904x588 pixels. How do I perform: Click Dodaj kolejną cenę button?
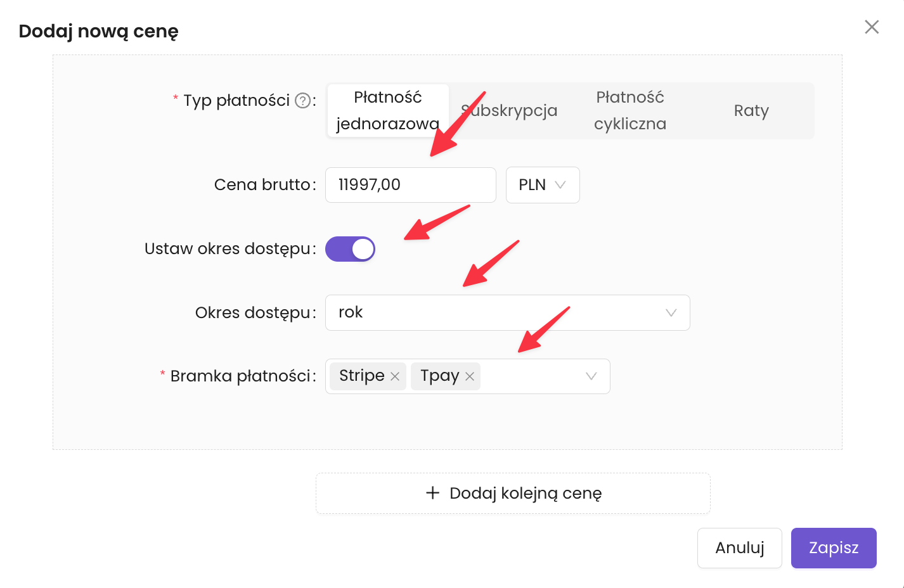(513, 493)
